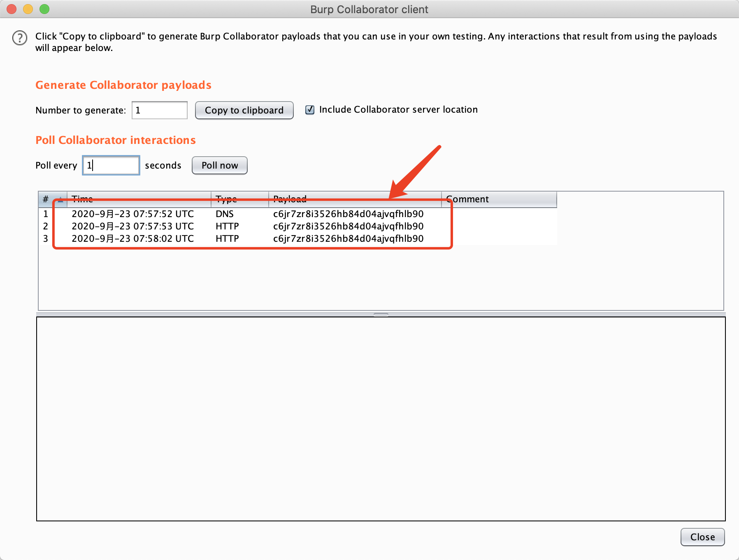The height and width of the screenshot is (560, 739).
Task: Select the HTTP interaction at 07:57:53
Action: (247, 226)
